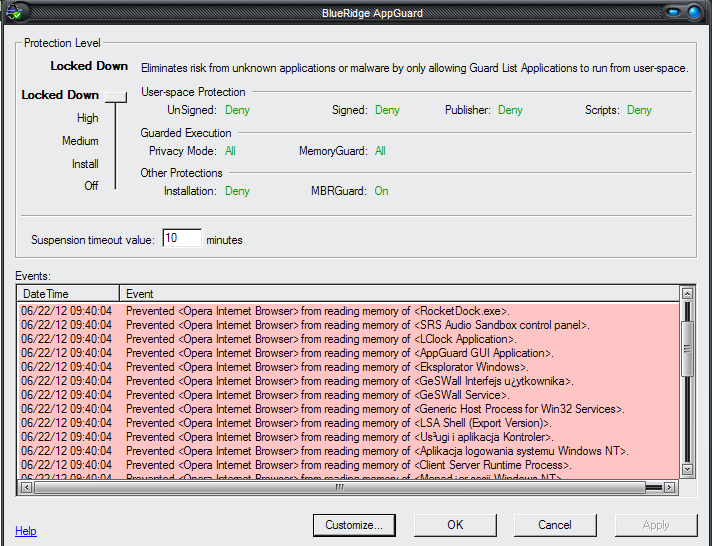This screenshot has height=546, width=712.
Task: Click the MBRGuard On value
Action: (381, 191)
